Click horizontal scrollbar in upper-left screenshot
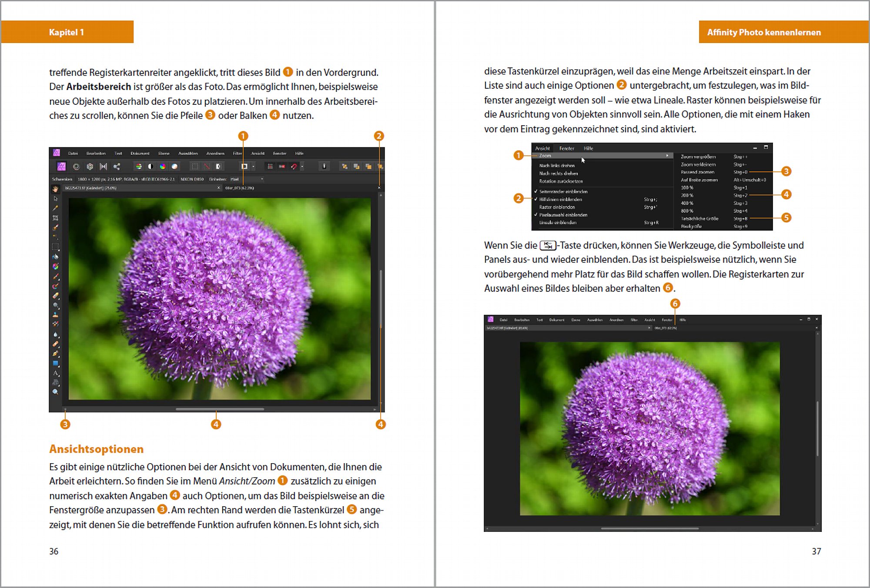870x588 pixels. pyautogui.click(x=220, y=409)
